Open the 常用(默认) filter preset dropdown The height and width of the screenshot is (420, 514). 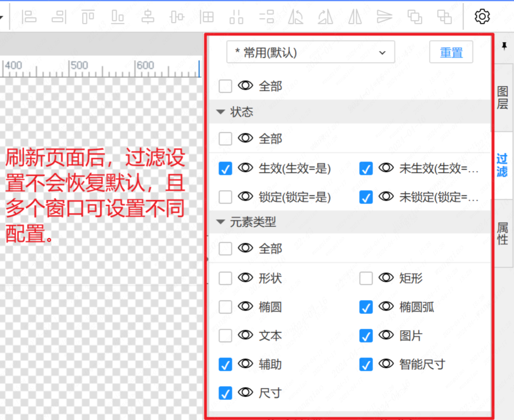pos(310,52)
